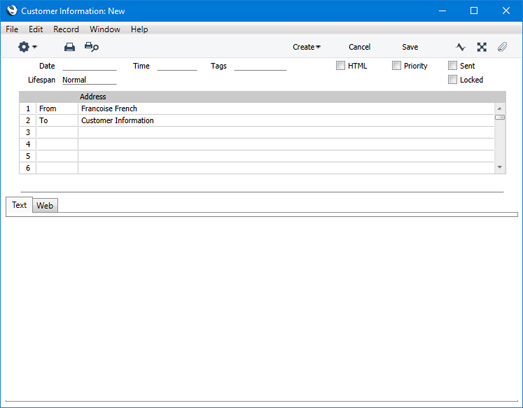This screenshot has height=408, width=523.
Task: Click the address list scroll-down arrow
Action: coord(500,167)
